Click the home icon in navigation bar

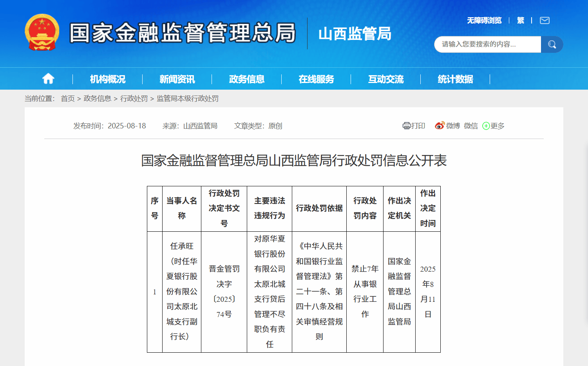coord(48,79)
